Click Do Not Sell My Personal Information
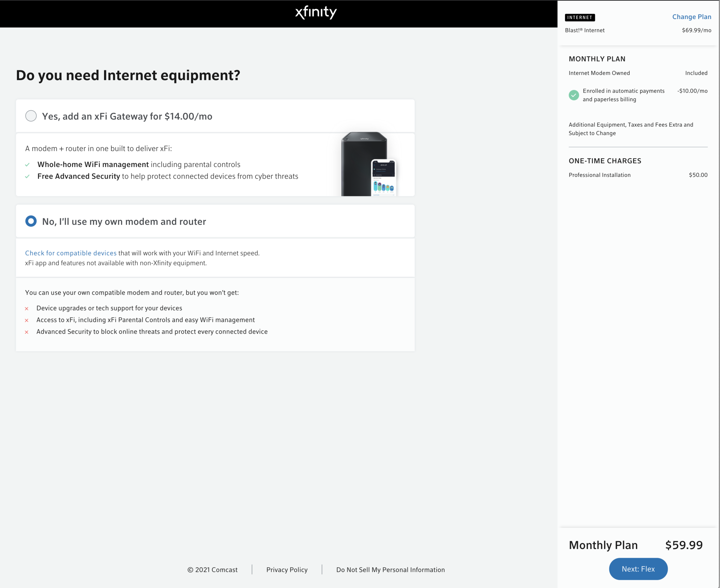 click(x=390, y=570)
